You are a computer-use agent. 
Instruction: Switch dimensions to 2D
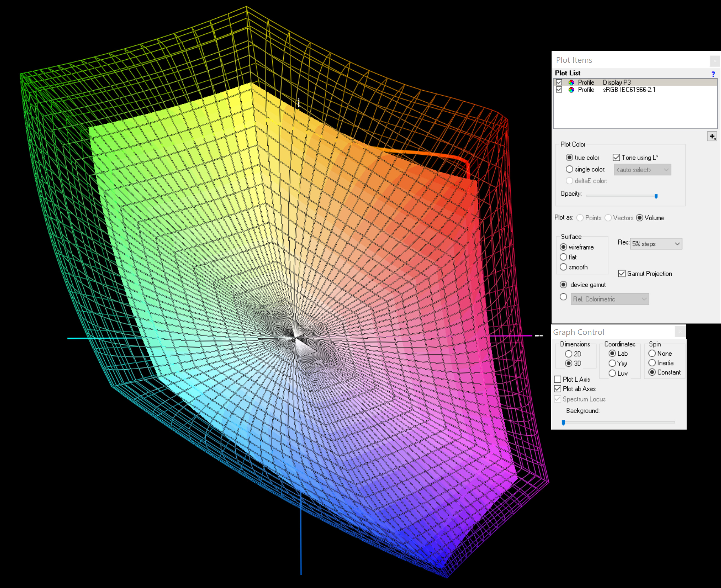[x=569, y=354]
